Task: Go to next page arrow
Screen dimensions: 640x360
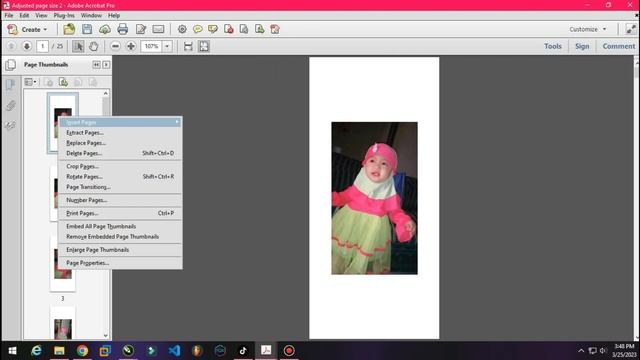Action: [27, 46]
